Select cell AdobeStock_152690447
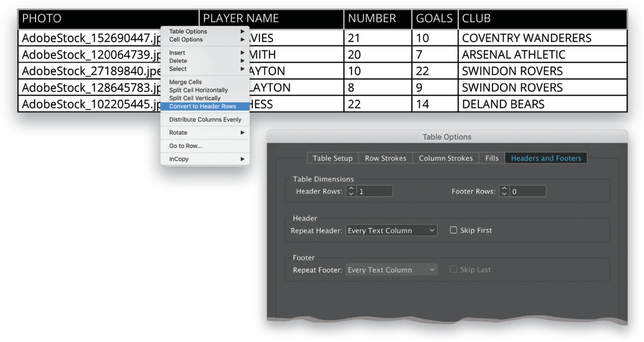 (x=90, y=38)
